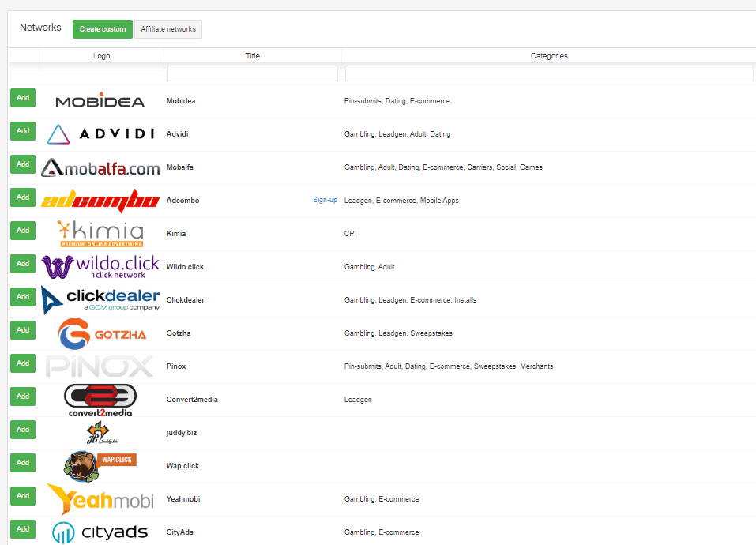Click the Yeahmobi logo

click(100, 499)
